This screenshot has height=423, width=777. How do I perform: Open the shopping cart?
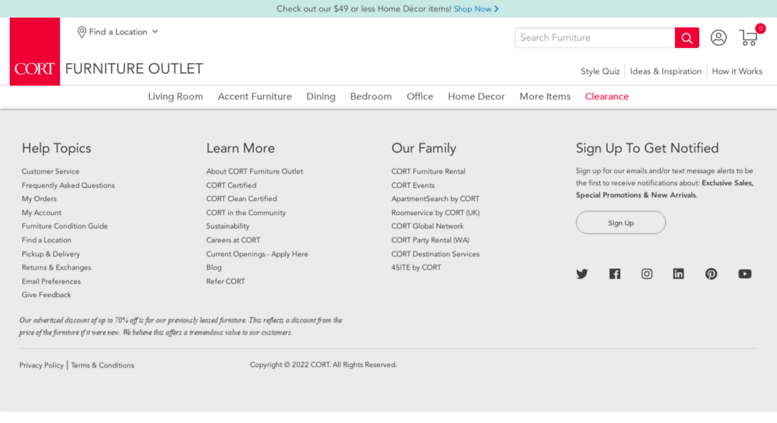tap(749, 38)
